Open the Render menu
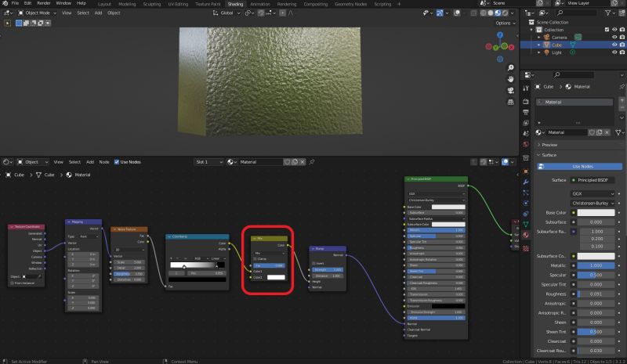This screenshot has width=627, height=364. click(x=44, y=3)
